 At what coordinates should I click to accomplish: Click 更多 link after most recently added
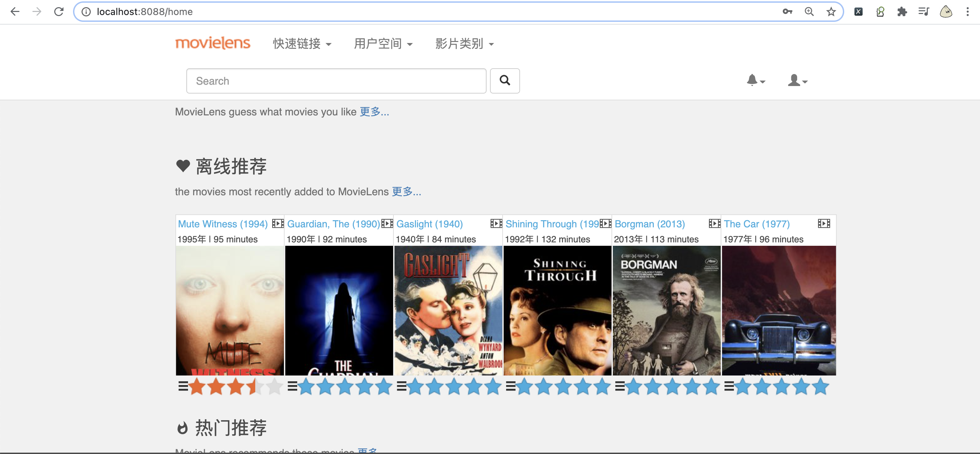406,191
